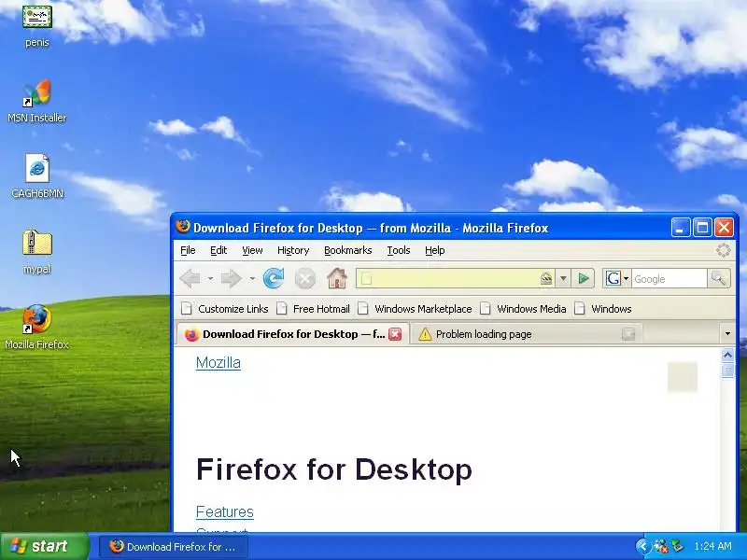Open the list all tabs dropdown

pyautogui.click(x=727, y=334)
